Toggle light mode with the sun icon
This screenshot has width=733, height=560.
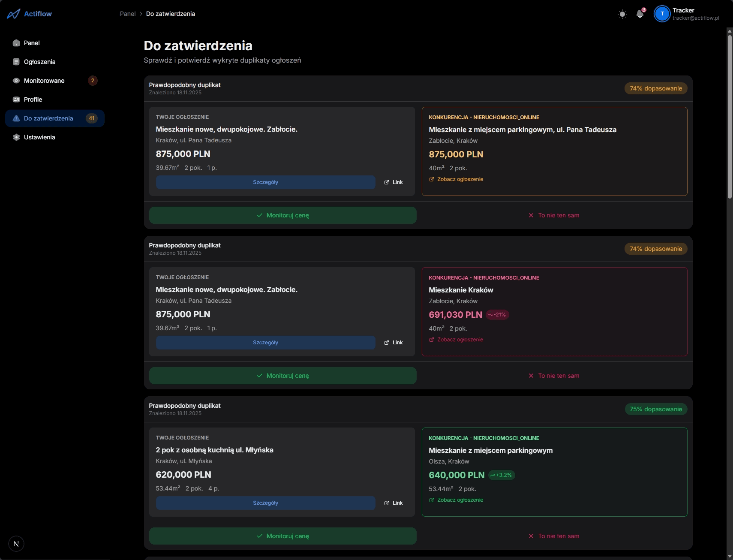pos(622,14)
